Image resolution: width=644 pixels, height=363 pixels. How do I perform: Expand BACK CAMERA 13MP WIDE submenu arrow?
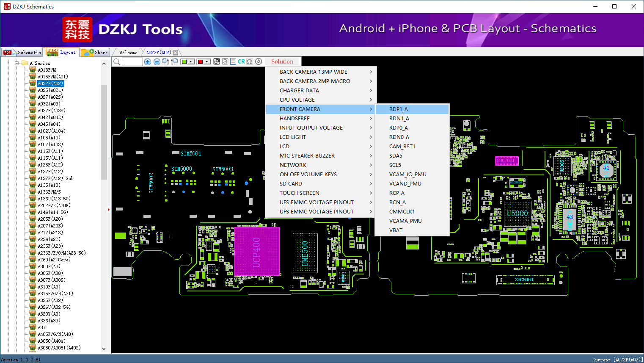coord(371,72)
